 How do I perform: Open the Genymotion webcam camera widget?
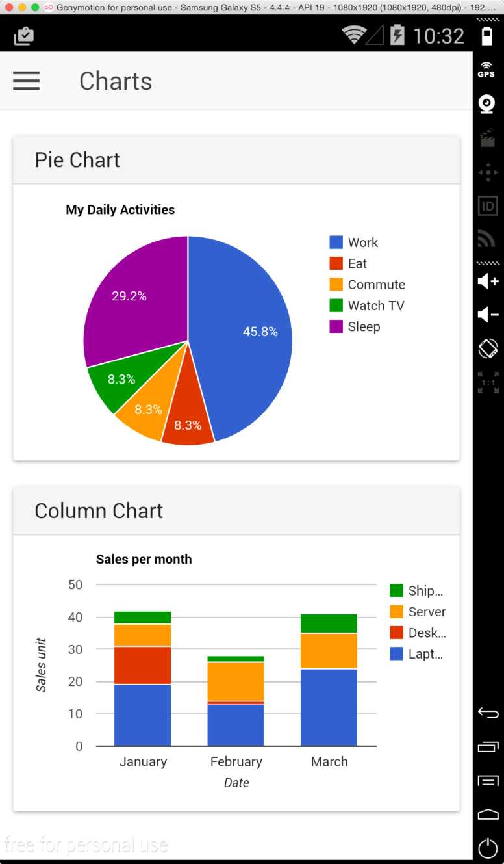click(486, 104)
